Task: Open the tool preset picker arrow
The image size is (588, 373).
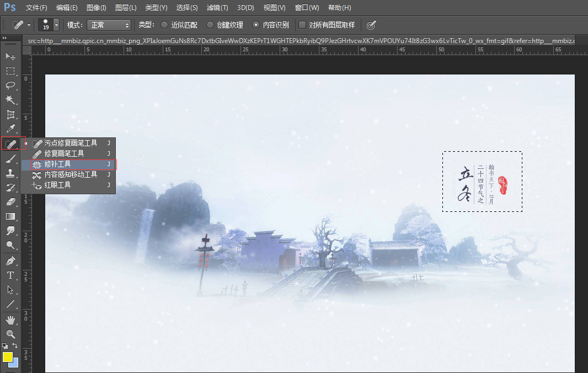Action: [29, 25]
